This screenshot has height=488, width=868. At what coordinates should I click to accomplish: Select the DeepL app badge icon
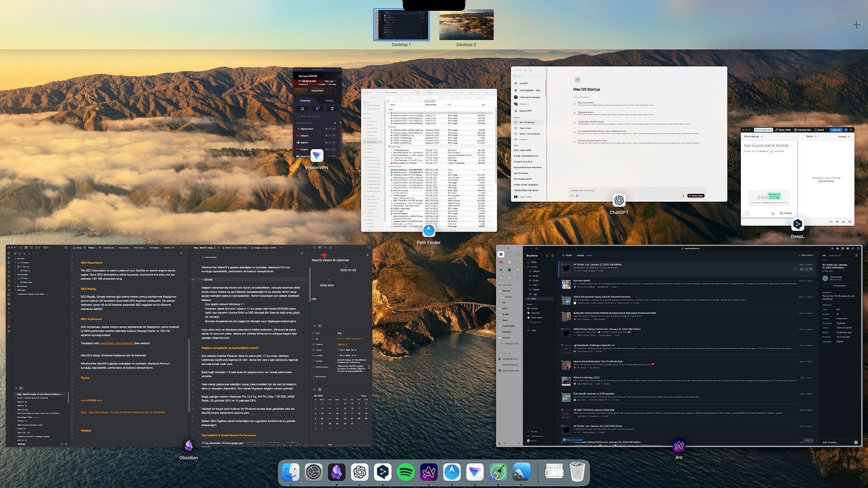[797, 224]
